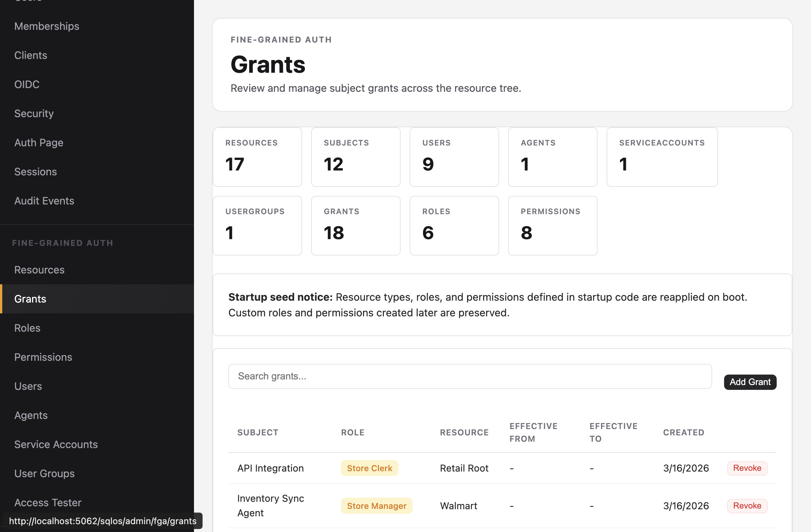Click the Created column header
The image size is (811, 532).
pyautogui.click(x=683, y=432)
